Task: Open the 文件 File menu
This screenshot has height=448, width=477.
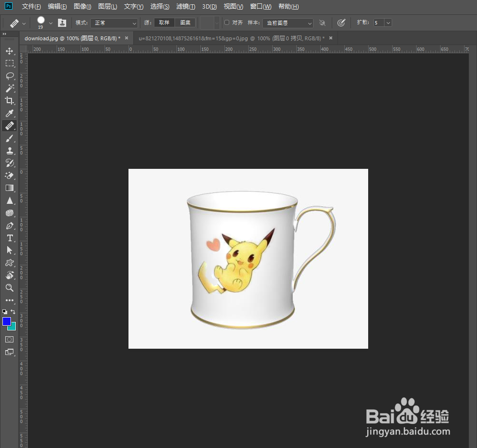Action: tap(31, 6)
